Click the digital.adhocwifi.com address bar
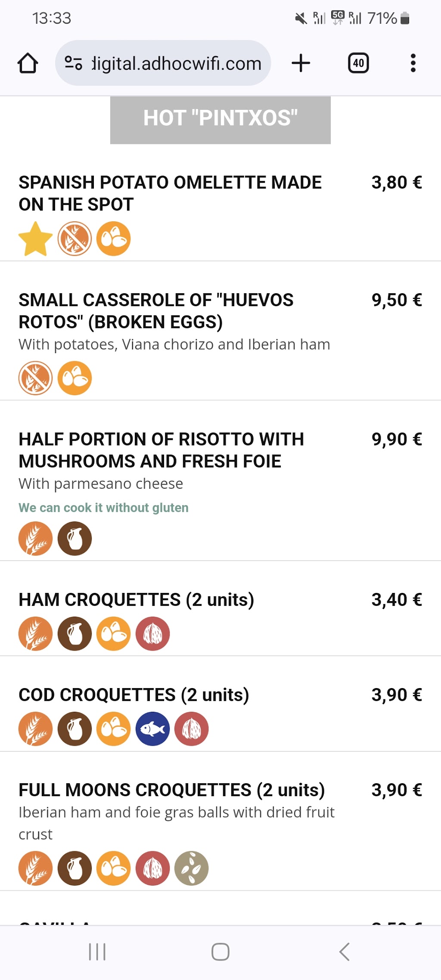 163,63
